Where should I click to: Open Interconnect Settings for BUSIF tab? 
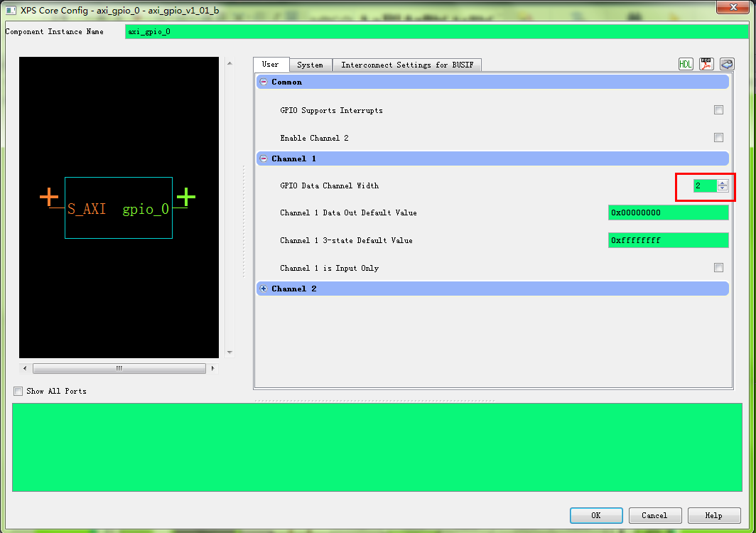tap(407, 65)
